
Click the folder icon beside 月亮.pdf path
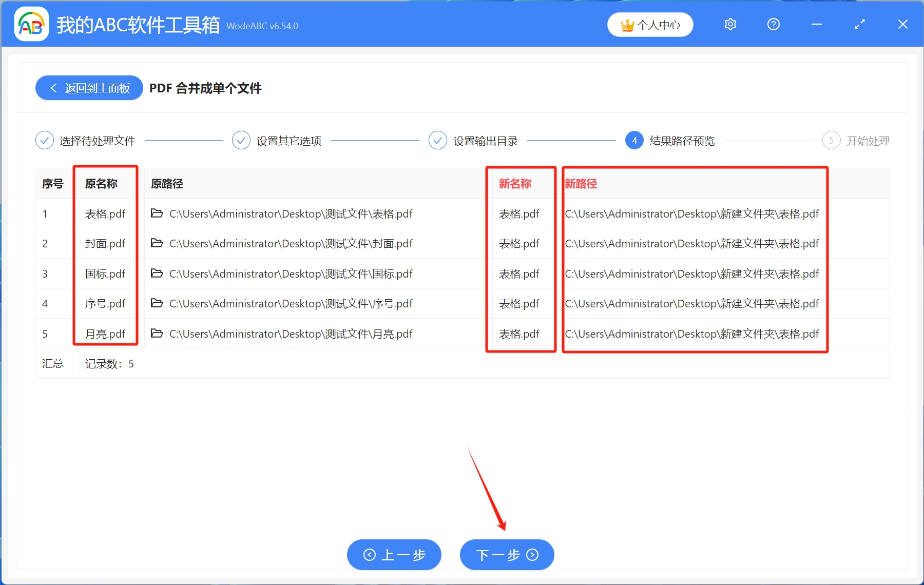pyautogui.click(x=157, y=334)
